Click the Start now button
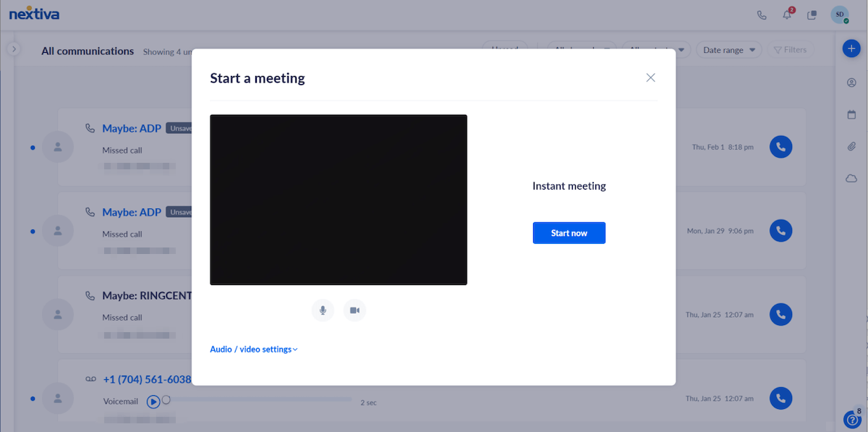Image resolution: width=868 pixels, height=432 pixels. [569, 233]
